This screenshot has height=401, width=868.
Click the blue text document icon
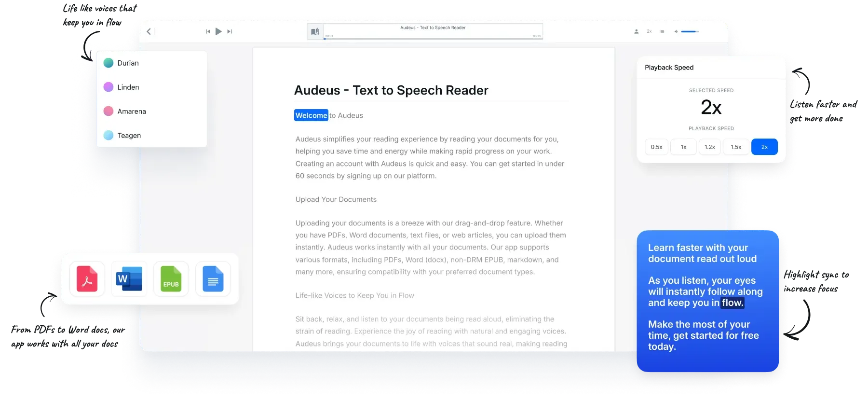[x=213, y=279]
